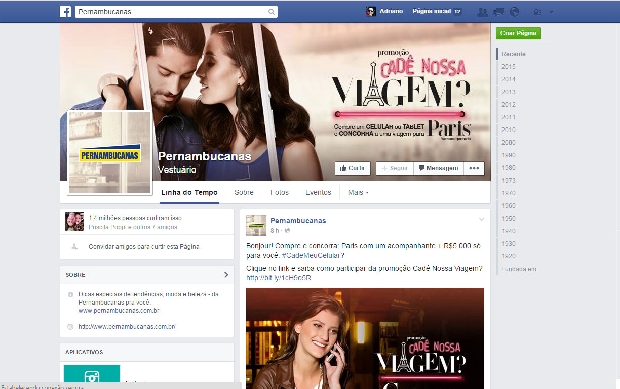The height and width of the screenshot is (389, 620).
Task: Open the Eventos tab
Action: coord(318,193)
